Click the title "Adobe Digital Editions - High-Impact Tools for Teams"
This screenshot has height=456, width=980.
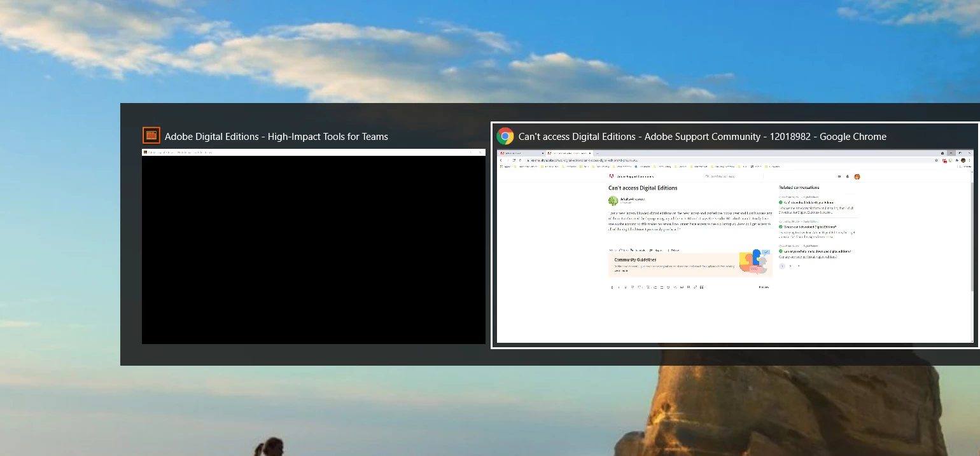(x=276, y=136)
